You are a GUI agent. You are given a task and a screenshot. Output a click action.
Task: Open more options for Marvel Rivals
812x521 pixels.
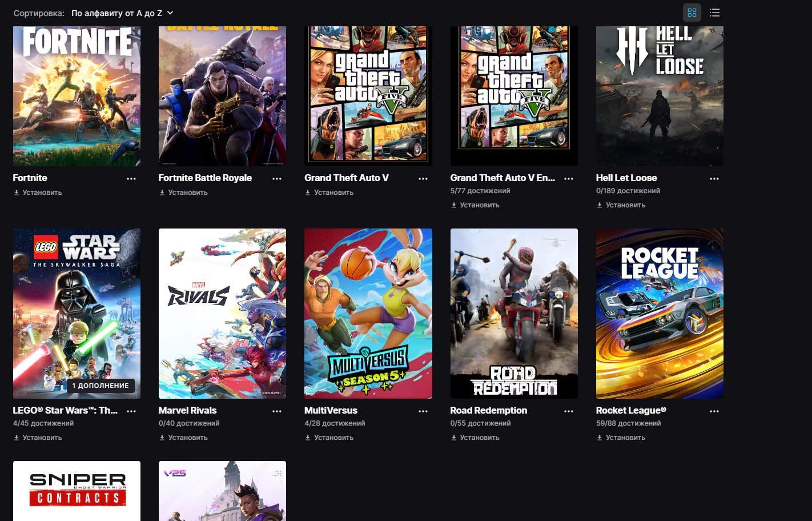(277, 411)
